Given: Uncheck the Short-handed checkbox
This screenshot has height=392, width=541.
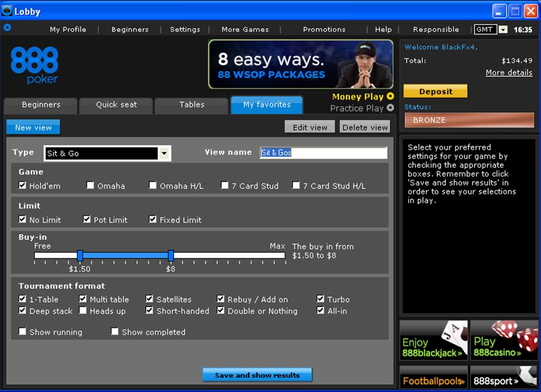Looking at the screenshot, I should (150, 310).
